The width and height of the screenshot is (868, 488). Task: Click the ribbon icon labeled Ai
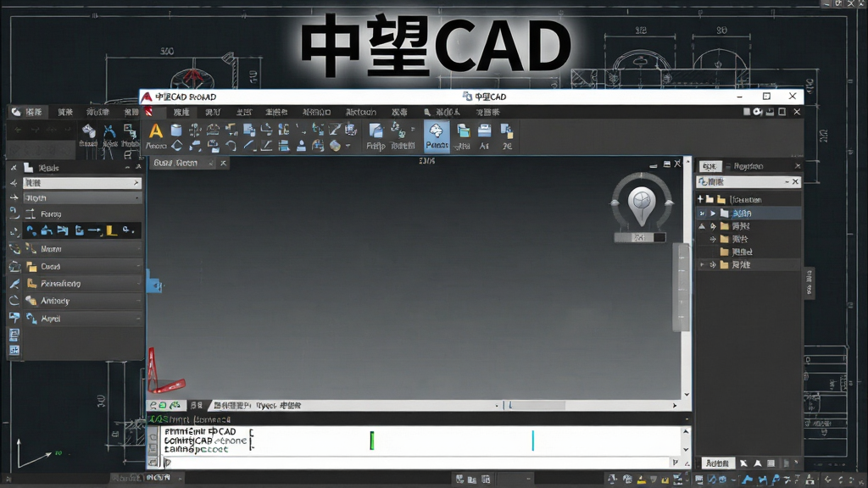[x=484, y=136]
